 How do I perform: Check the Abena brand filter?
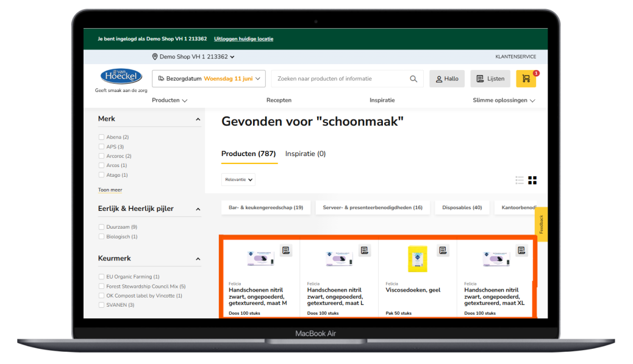102,137
